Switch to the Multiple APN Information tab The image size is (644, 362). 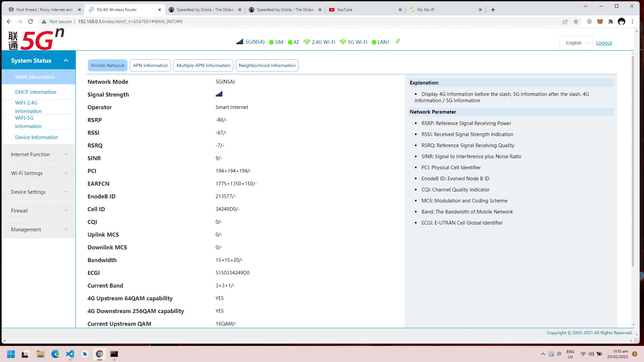point(204,65)
